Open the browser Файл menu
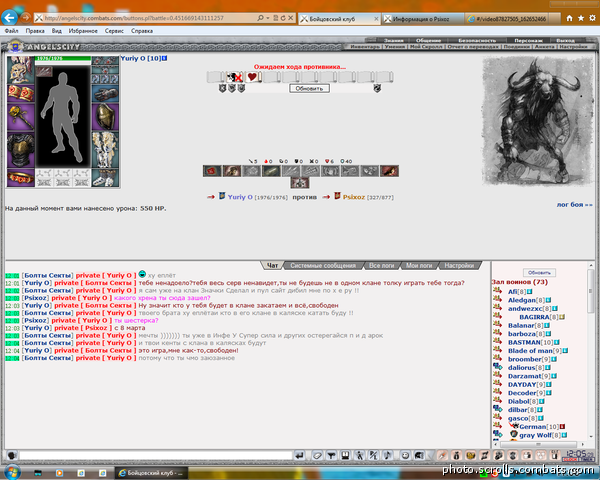This screenshot has width=600, height=480. point(11,31)
